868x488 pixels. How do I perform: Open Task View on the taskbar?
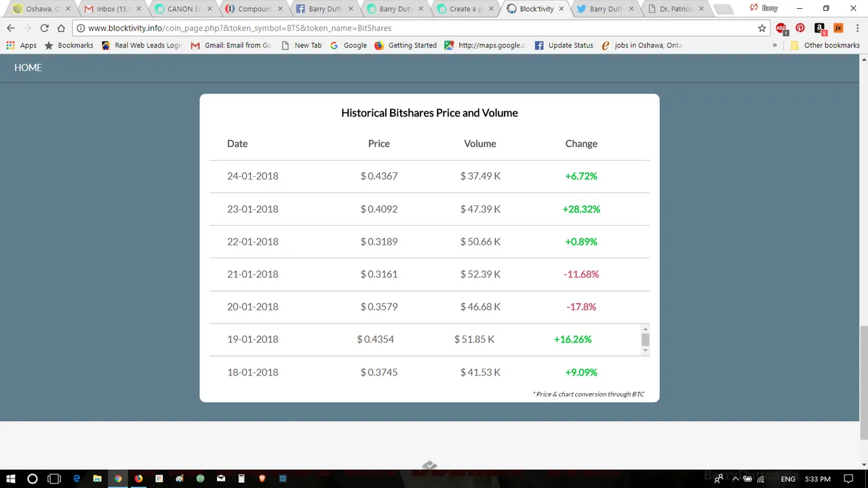pyautogui.click(x=54, y=479)
